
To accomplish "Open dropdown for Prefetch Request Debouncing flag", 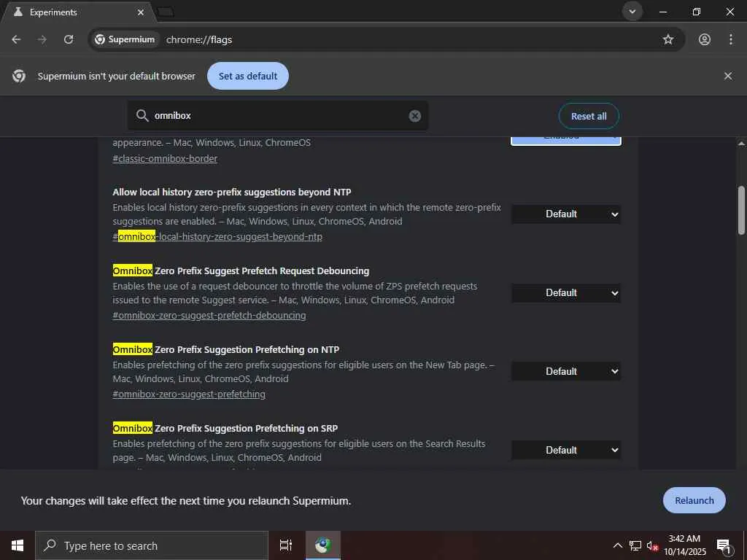I will (x=566, y=293).
